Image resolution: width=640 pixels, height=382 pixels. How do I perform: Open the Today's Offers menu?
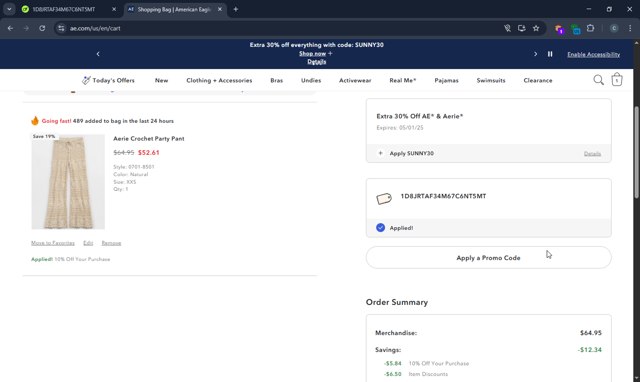[108, 80]
